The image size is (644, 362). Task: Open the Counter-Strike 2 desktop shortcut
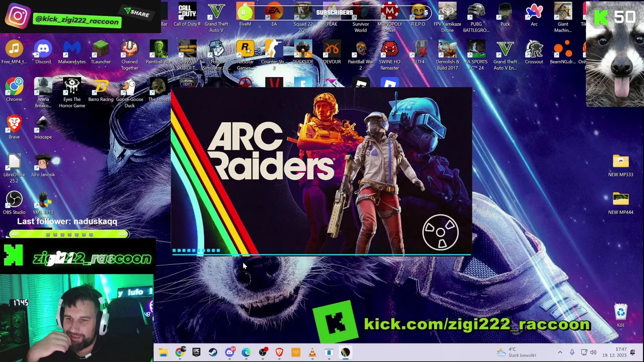[x=274, y=56]
